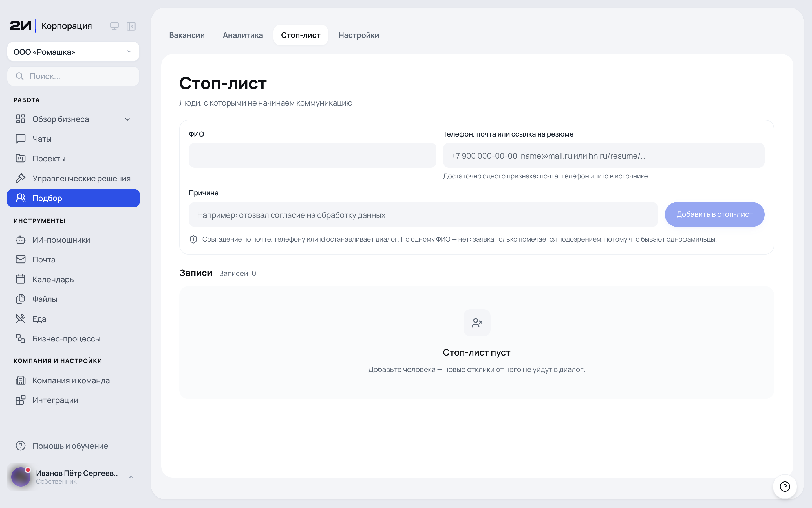This screenshot has height=508, width=812.
Task: Open Управленческие решения section
Action: pos(73,178)
